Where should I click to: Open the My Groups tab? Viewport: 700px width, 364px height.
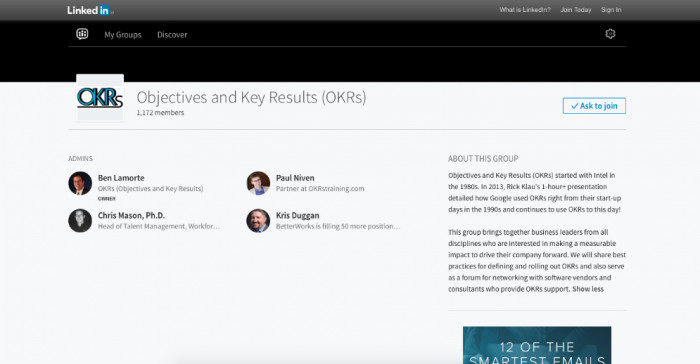[x=123, y=35]
